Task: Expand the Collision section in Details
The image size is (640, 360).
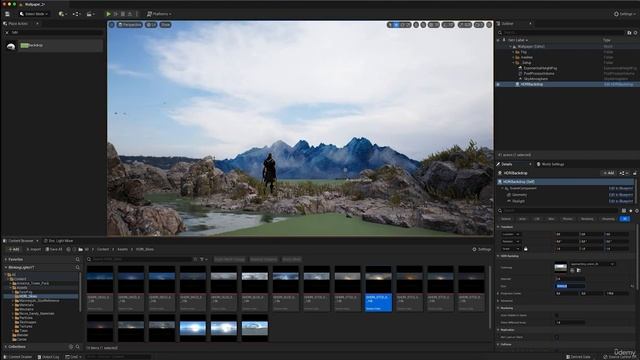Action: 498,344
